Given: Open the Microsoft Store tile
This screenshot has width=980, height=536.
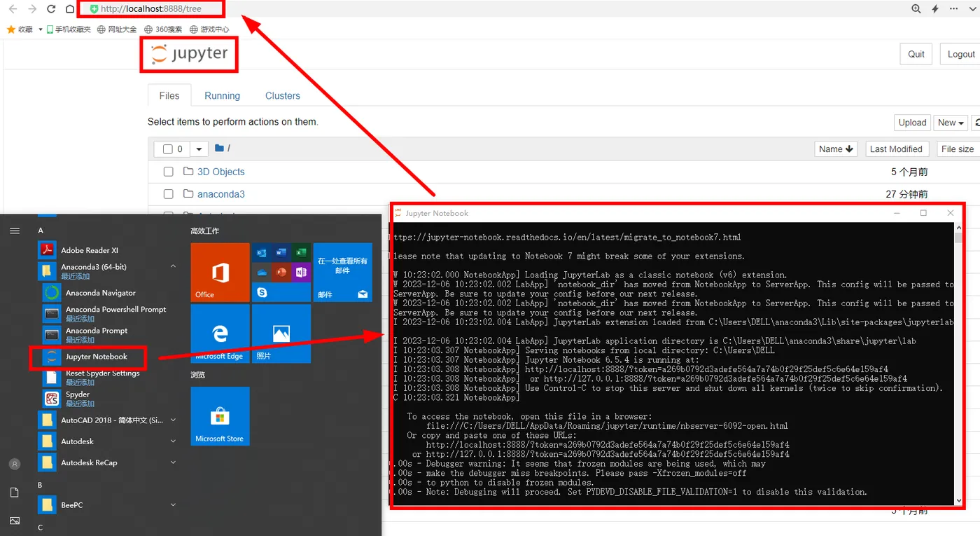Looking at the screenshot, I should pyautogui.click(x=220, y=416).
